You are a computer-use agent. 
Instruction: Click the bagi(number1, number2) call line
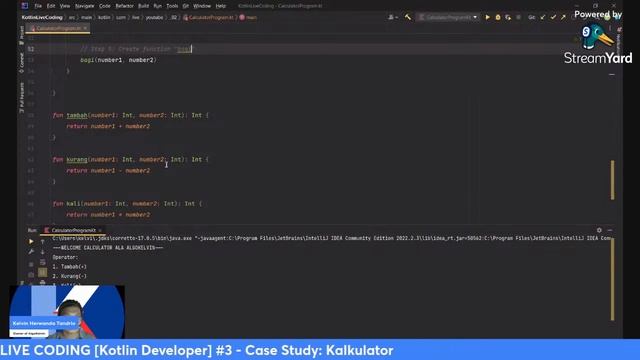tap(118, 60)
